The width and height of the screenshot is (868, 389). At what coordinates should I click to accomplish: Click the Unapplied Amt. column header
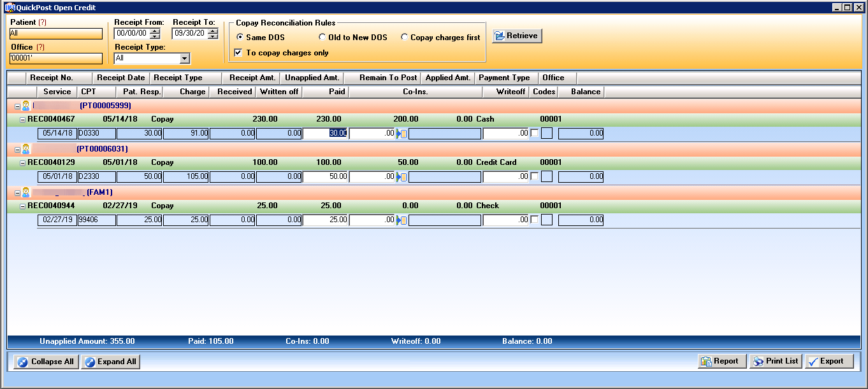[x=312, y=78]
